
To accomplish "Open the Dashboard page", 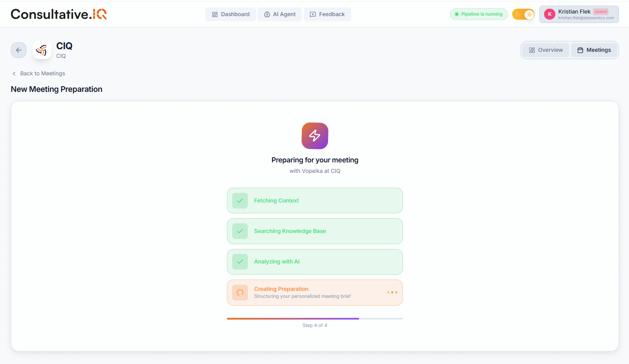I will (230, 14).
